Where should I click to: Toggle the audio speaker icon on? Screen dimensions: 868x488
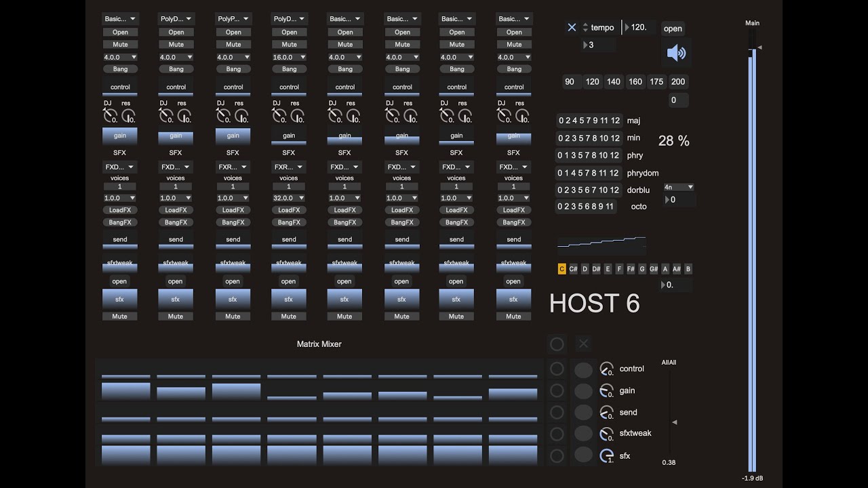[x=677, y=53]
